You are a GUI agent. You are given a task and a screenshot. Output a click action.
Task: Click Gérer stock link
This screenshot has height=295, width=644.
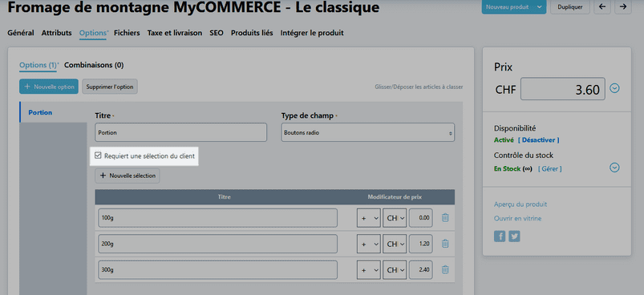pyautogui.click(x=550, y=168)
